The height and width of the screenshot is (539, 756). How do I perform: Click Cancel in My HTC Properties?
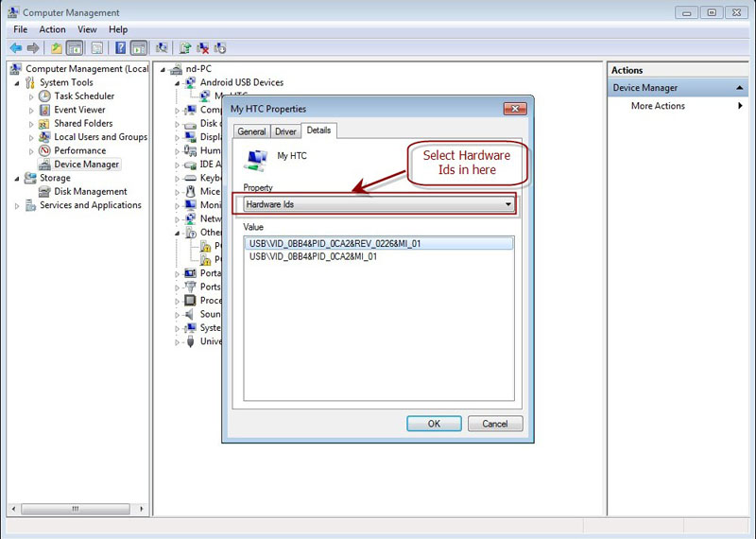495,424
